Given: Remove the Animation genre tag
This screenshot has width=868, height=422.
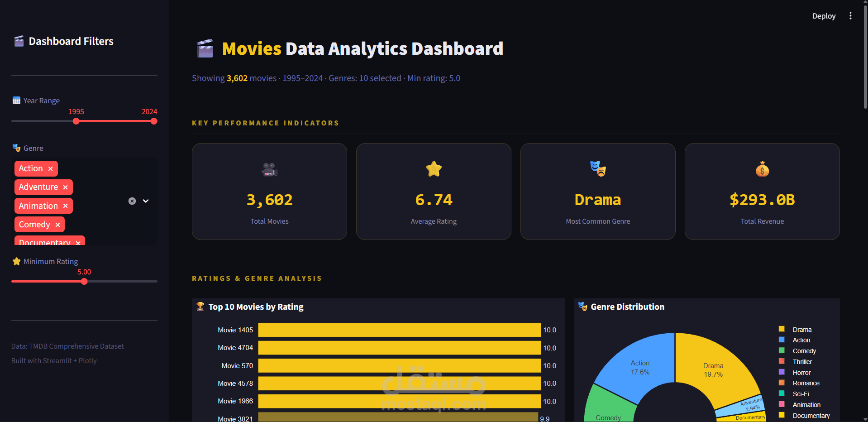Looking at the screenshot, I should click(66, 206).
